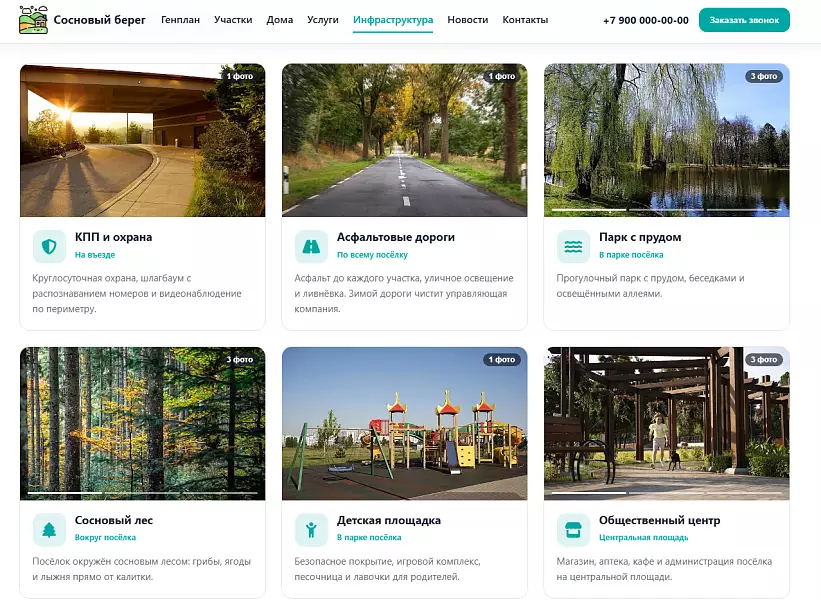Jump to second slide of the pond photo slider
The image size is (821, 600).
[x=667, y=210]
